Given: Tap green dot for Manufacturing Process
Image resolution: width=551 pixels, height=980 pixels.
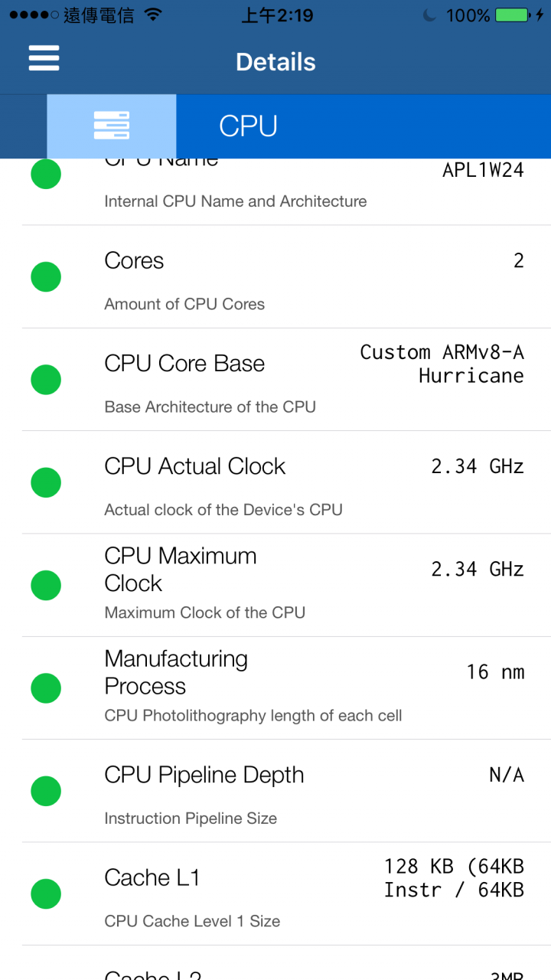Looking at the screenshot, I should (46, 688).
